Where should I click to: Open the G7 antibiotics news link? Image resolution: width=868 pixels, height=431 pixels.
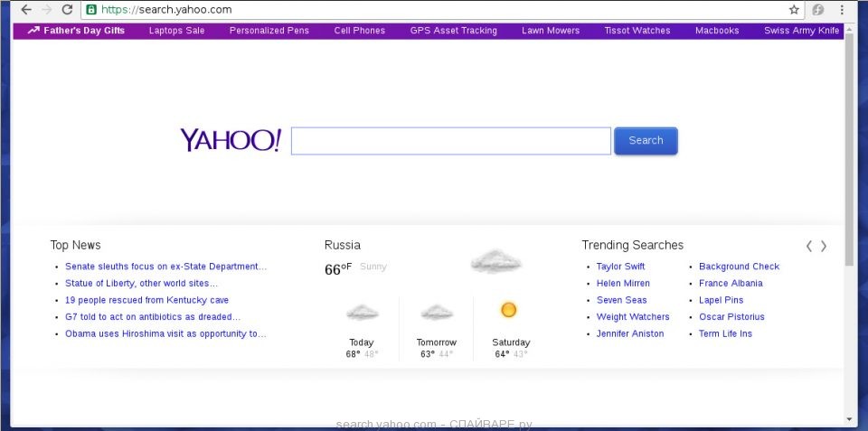click(x=153, y=316)
